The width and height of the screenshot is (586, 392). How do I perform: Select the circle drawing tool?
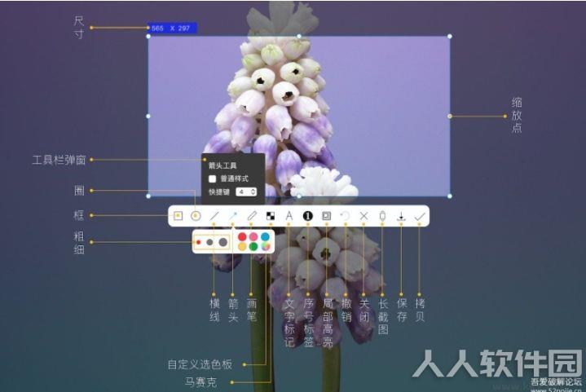click(196, 216)
